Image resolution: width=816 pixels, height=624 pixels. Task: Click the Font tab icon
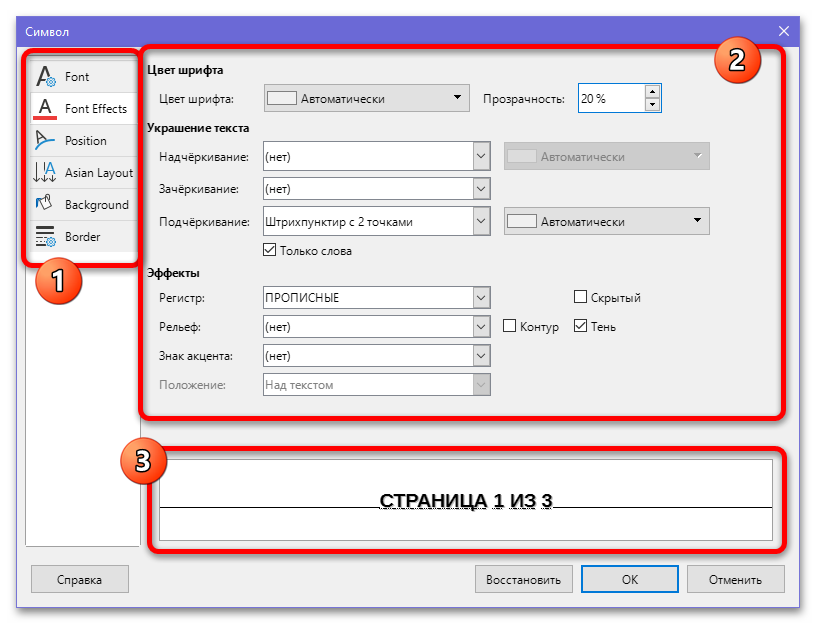click(46, 77)
